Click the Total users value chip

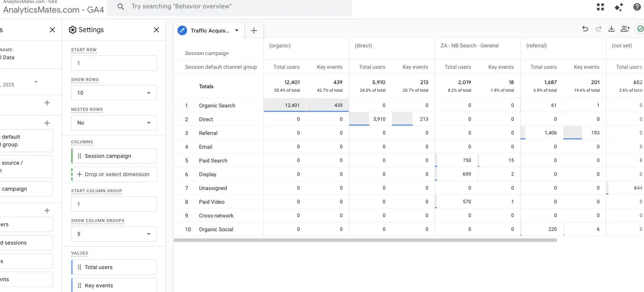pos(114,267)
